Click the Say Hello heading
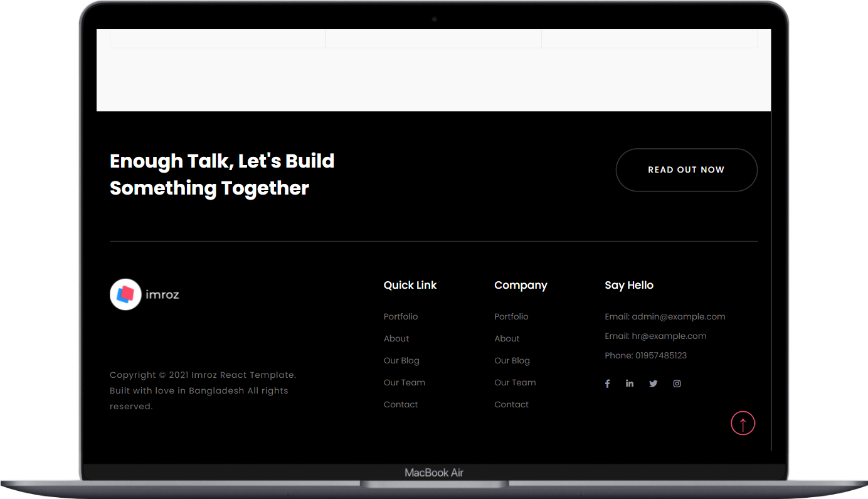This screenshot has height=499, width=868. [629, 285]
